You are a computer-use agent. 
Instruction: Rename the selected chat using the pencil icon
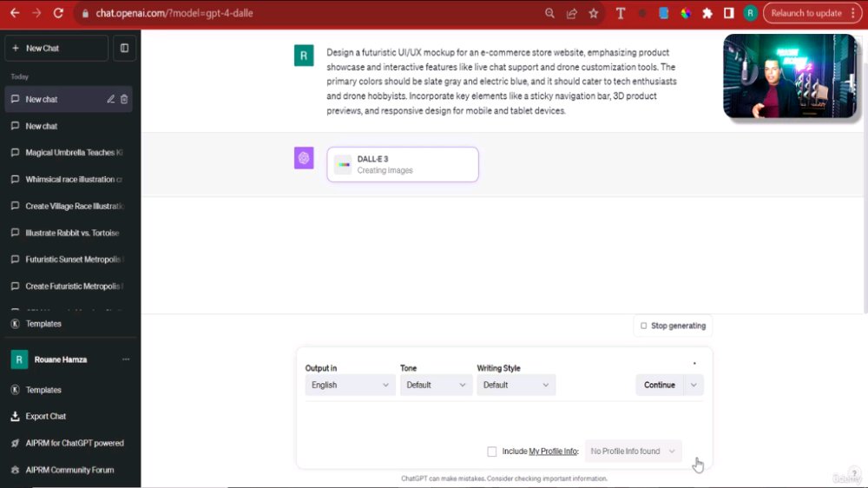(x=111, y=99)
